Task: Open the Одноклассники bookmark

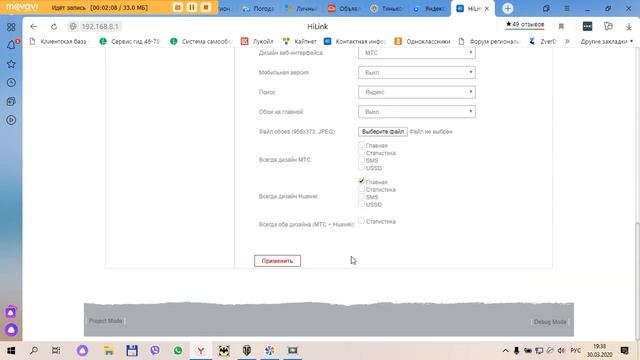Action: pyautogui.click(x=422, y=41)
